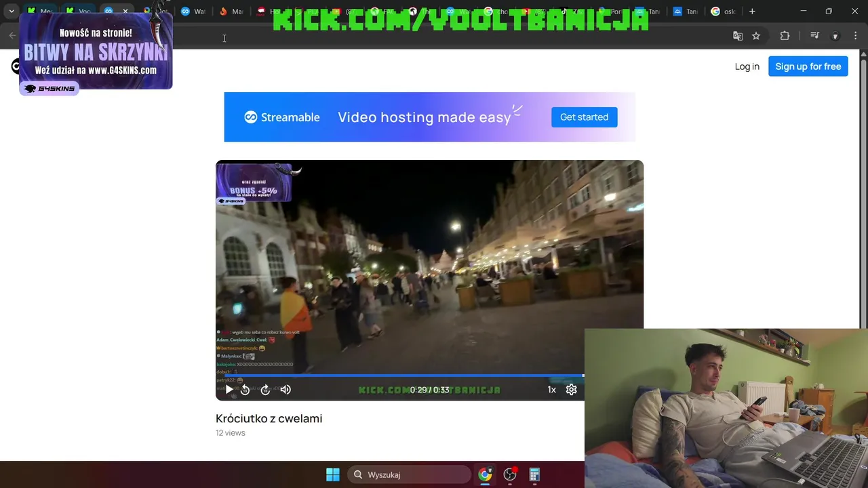Open the Chrome three-dot menu
This screenshot has width=868, height=488.
[854, 36]
